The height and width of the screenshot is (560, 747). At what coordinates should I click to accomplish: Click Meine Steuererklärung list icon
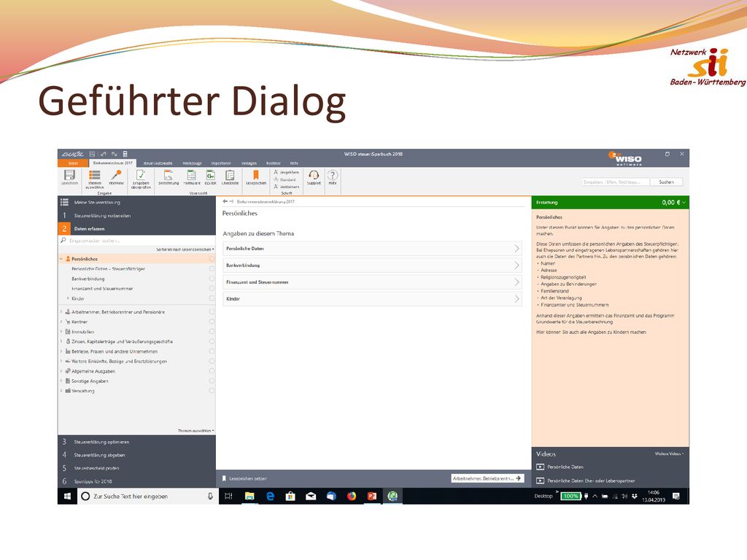coord(64,203)
